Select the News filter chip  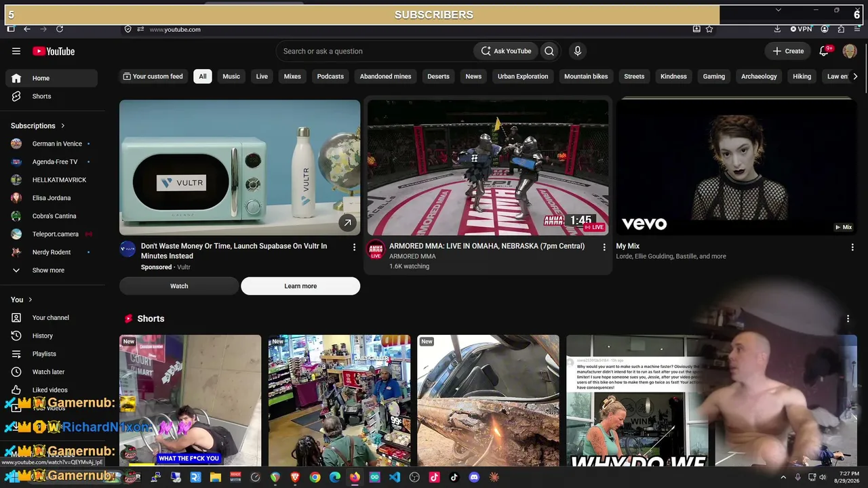[x=473, y=77]
